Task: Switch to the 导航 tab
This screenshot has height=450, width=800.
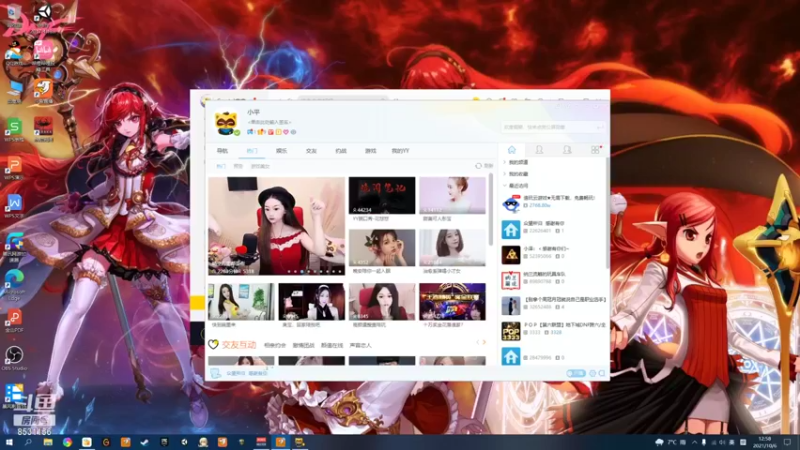Action: pos(222,151)
